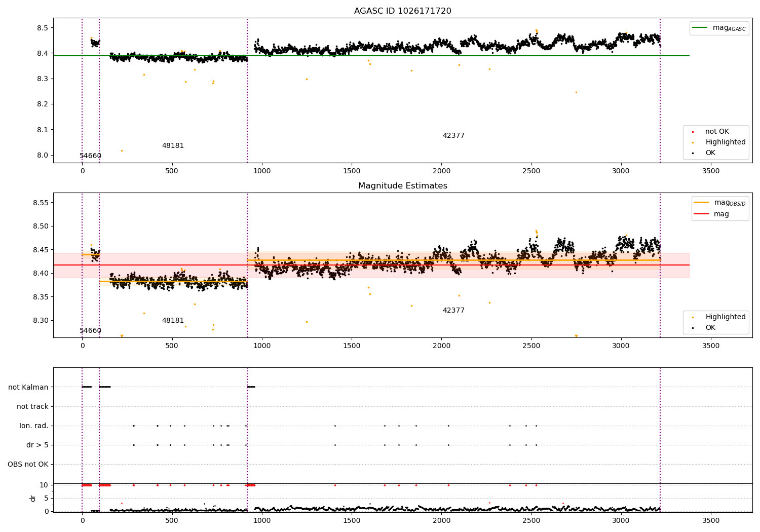The height and width of the screenshot is (532, 760).
Task: Click the Ion. rad. axis label
Action: [x=34, y=426]
